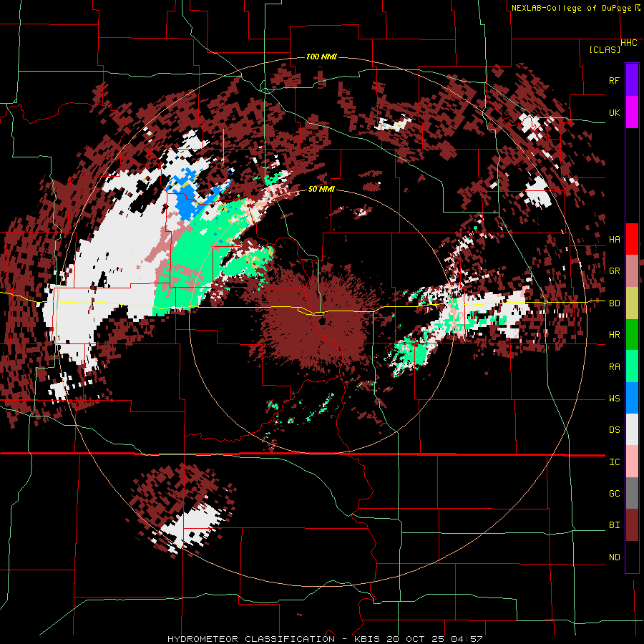The image size is (644, 644).
Task: Click the 'HYDROMETEOR CLASSIFICATION' title text
Action: [x=251, y=639]
